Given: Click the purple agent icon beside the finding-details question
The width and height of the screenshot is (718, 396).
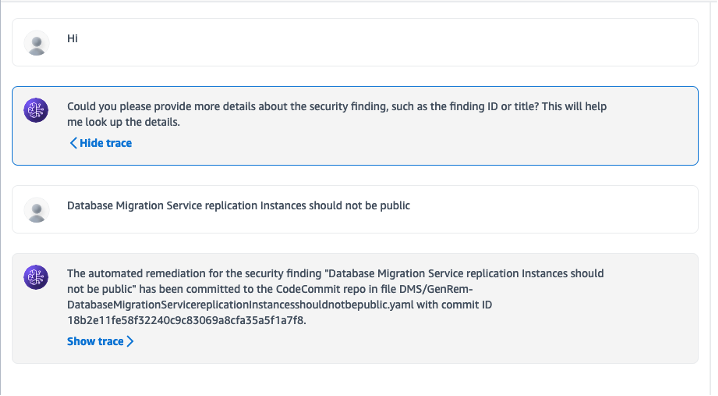Looking at the screenshot, I should click(36, 110).
